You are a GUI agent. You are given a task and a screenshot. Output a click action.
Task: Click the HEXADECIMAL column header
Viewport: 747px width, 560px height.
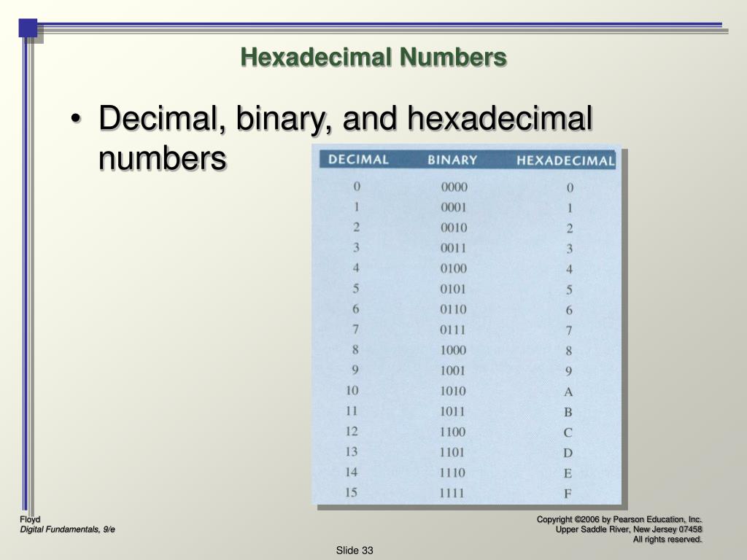click(x=565, y=160)
